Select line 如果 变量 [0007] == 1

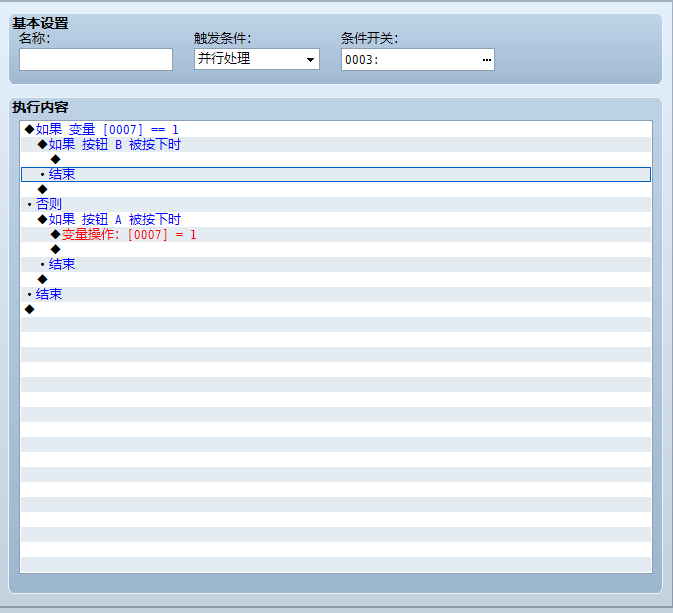pyautogui.click(x=336, y=130)
